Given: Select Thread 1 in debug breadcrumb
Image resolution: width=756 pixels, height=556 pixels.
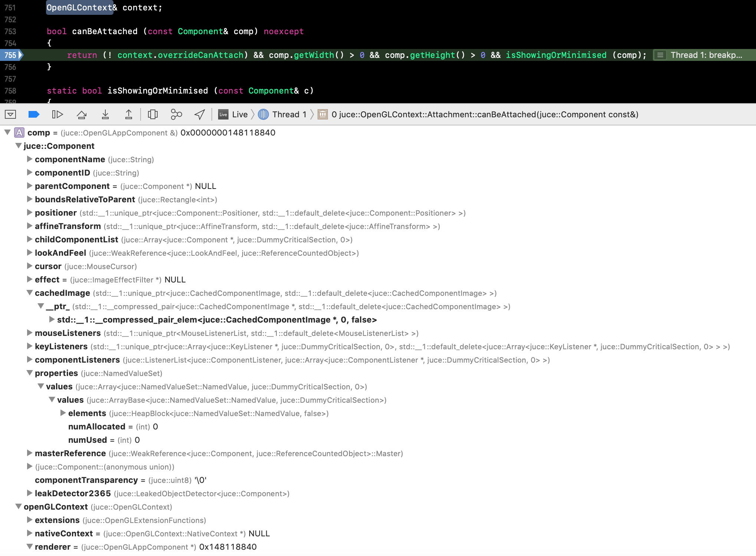Looking at the screenshot, I should 283,114.
